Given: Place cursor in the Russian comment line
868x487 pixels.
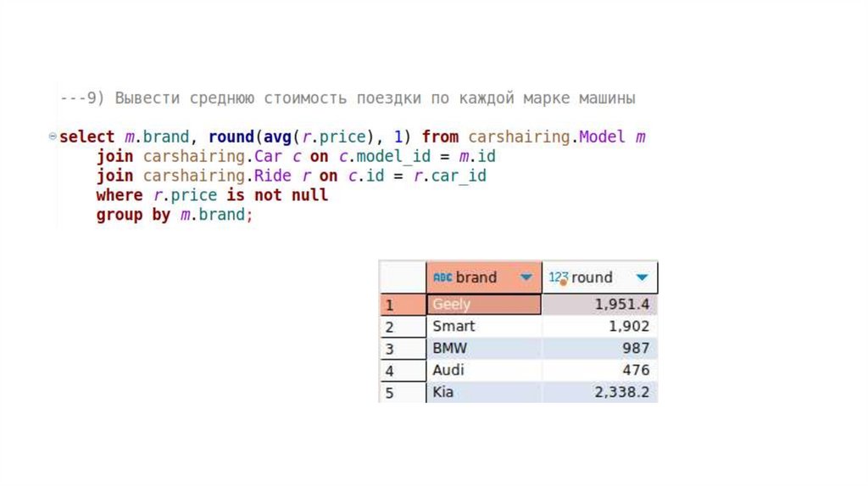Looking at the screenshot, I should [347, 98].
